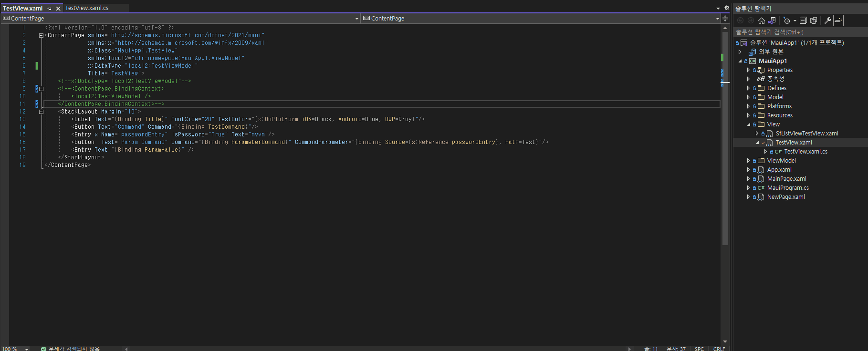Collapse the comment block outline on line 9
Viewport: 868px width, 351px height.
[41, 89]
